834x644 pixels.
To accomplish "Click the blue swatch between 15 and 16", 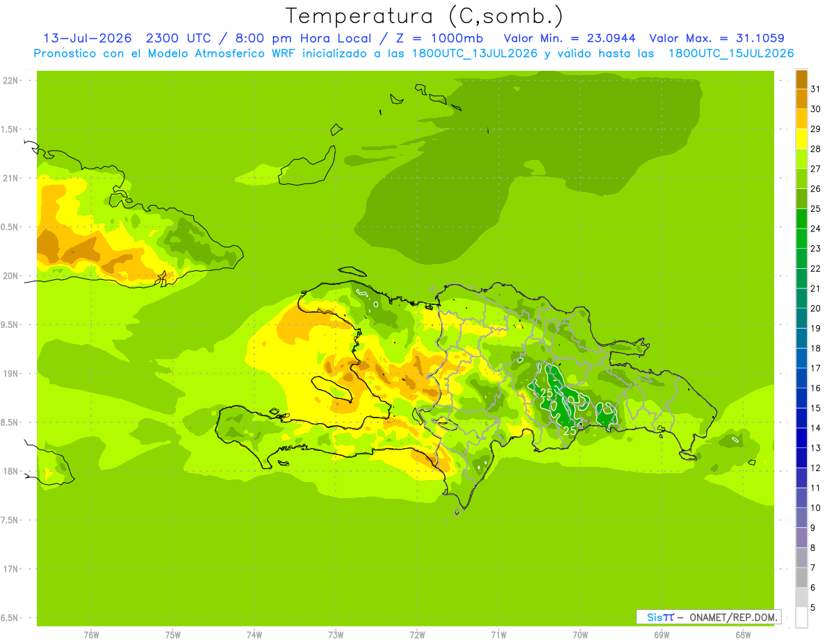I will [x=801, y=398].
